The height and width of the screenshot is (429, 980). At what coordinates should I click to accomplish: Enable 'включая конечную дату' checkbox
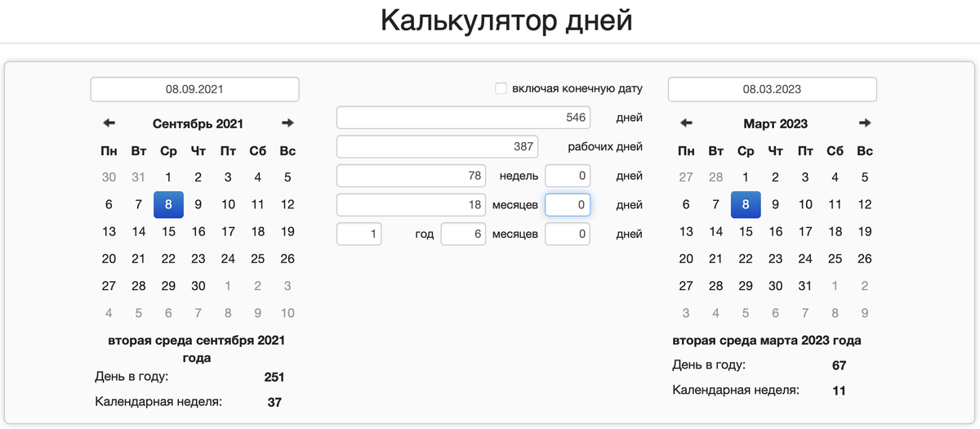tap(501, 88)
